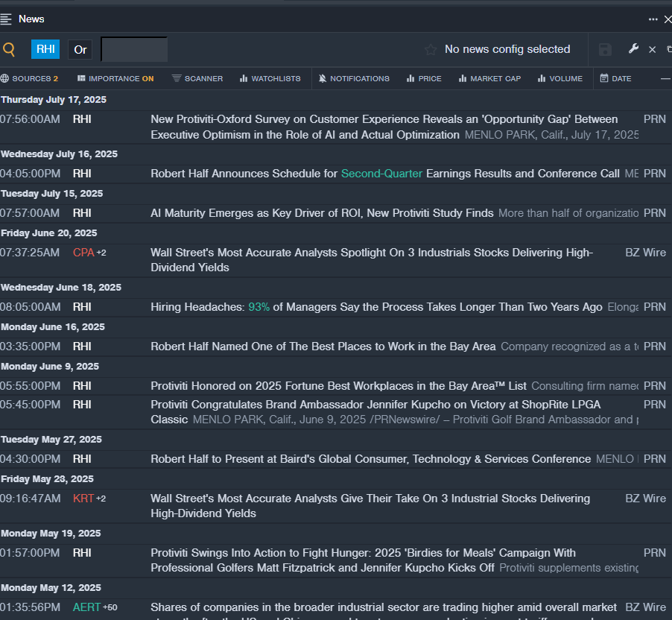The width and height of the screenshot is (672, 620).
Task: Open the Watchlists filter dropdown
Action: (x=270, y=78)
